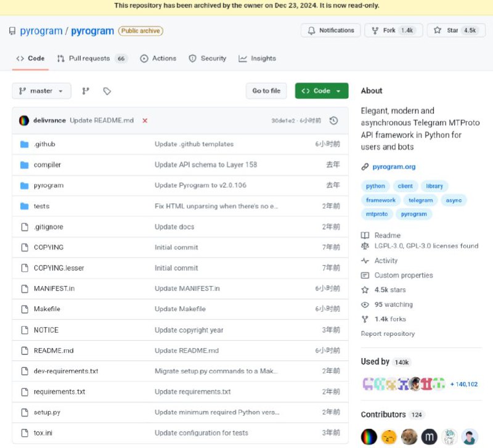Viewport: 493px width, 448px height.
Task: Fork the repository
Action: click(393, 30)
